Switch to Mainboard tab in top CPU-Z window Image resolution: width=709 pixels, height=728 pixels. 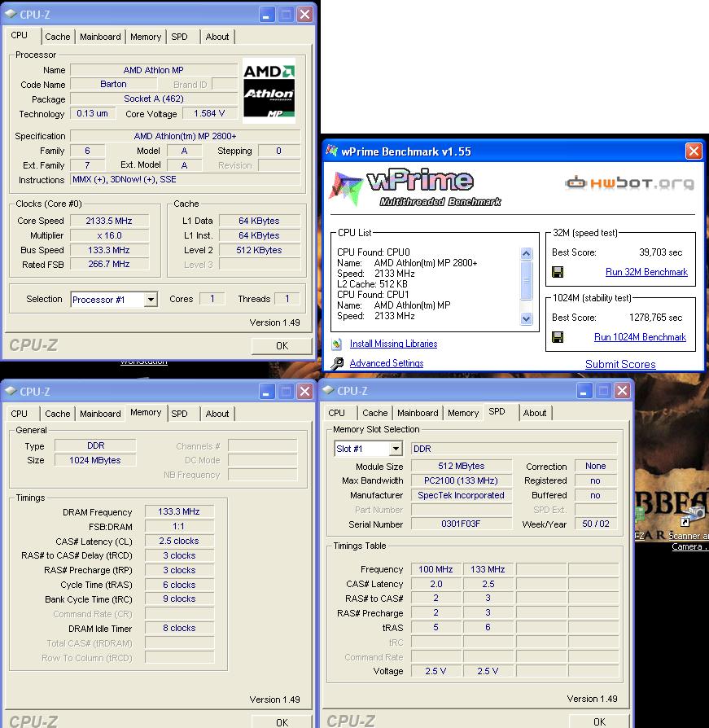pyautogui.click(x=100, y=37)
